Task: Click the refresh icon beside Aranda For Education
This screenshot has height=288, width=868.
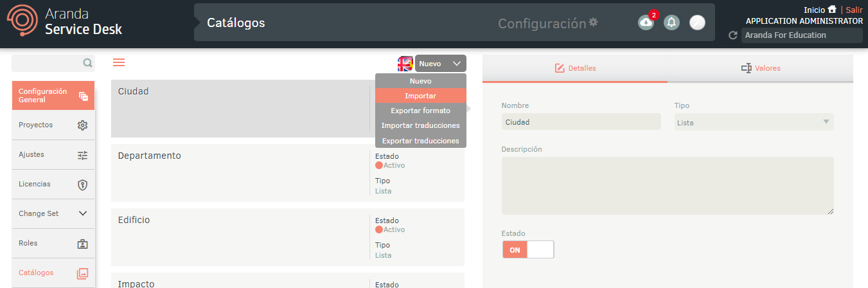Action: click(732, 35)
